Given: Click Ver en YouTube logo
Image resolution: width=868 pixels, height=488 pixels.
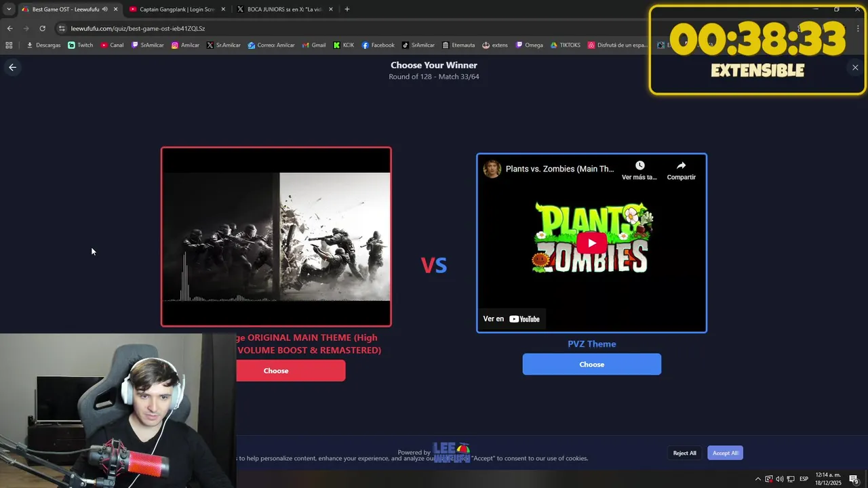Looking at the screenshot, I should (x=524, y=319).
